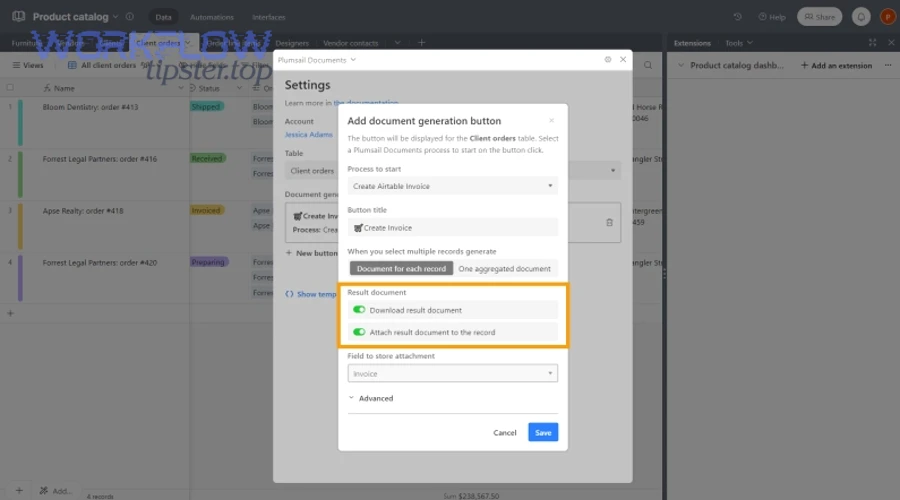Open Plumsail Documents settings gear
The height and width of the screenshot is (500, 900).
608,60
